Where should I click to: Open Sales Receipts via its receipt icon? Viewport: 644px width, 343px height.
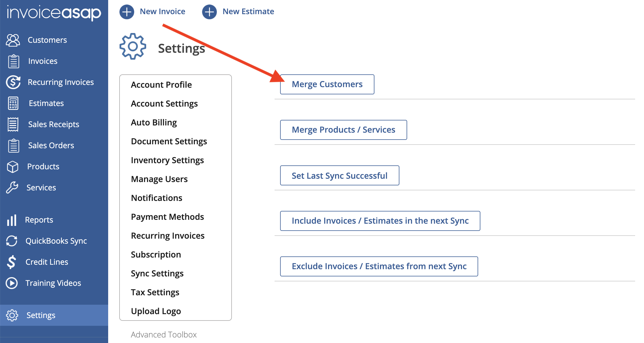click(x=13, y=124)
